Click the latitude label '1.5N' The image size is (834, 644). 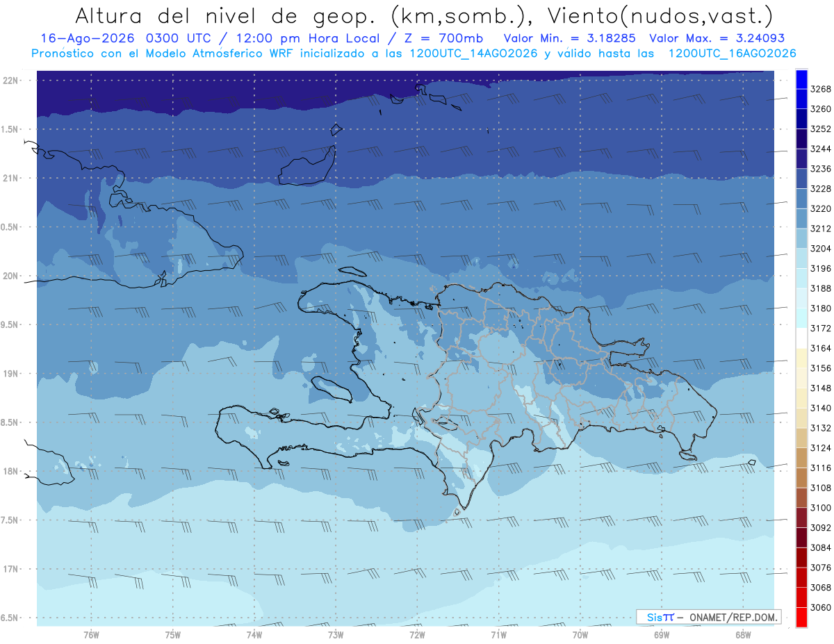[x=11, y=129]
